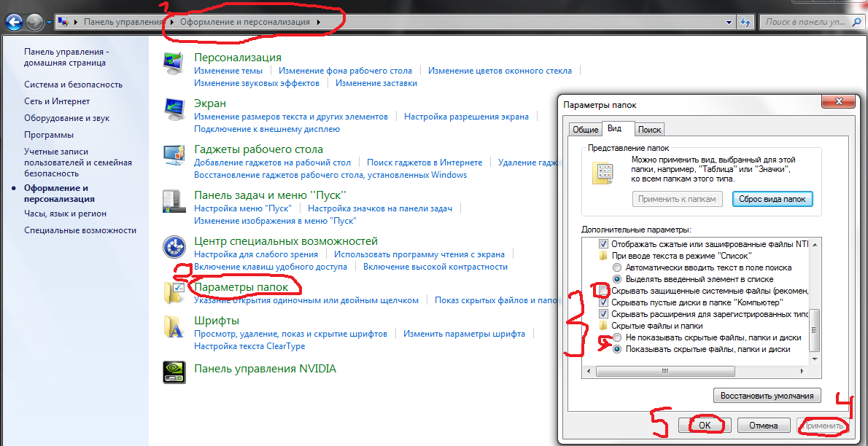
Task: Open the address bar history dropdown
Action: pos(729,22)
